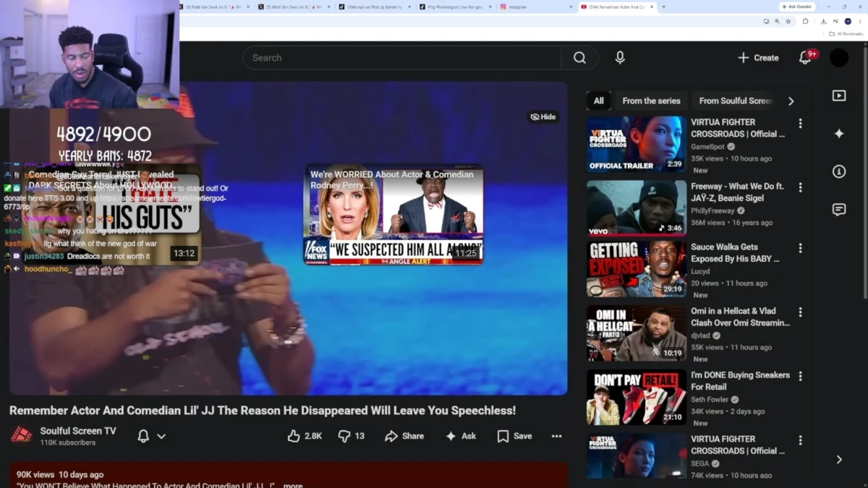Open browser downloads icon
The image size is (868, 488).
[823, 21]
